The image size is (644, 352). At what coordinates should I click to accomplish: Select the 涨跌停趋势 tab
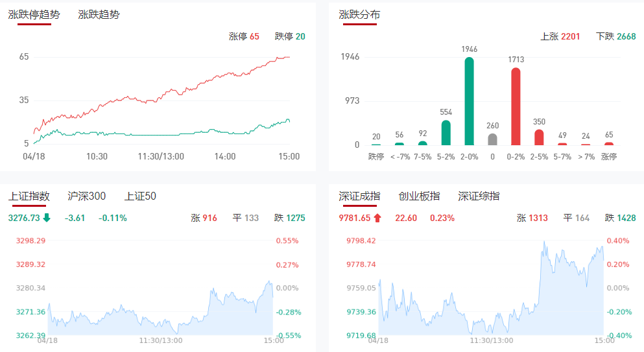(x=34, y=14)
